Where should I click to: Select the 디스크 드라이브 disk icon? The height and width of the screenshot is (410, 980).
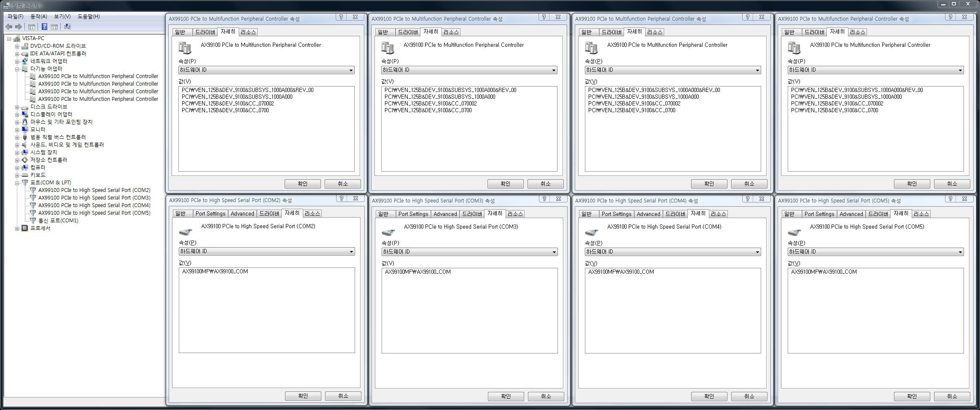[x=25, y=107]
